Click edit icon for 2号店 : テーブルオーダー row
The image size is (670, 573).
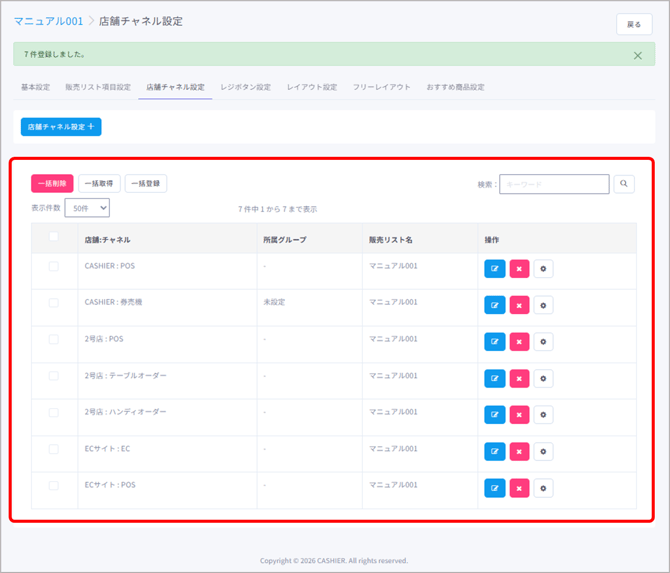(x=495, y=378)
